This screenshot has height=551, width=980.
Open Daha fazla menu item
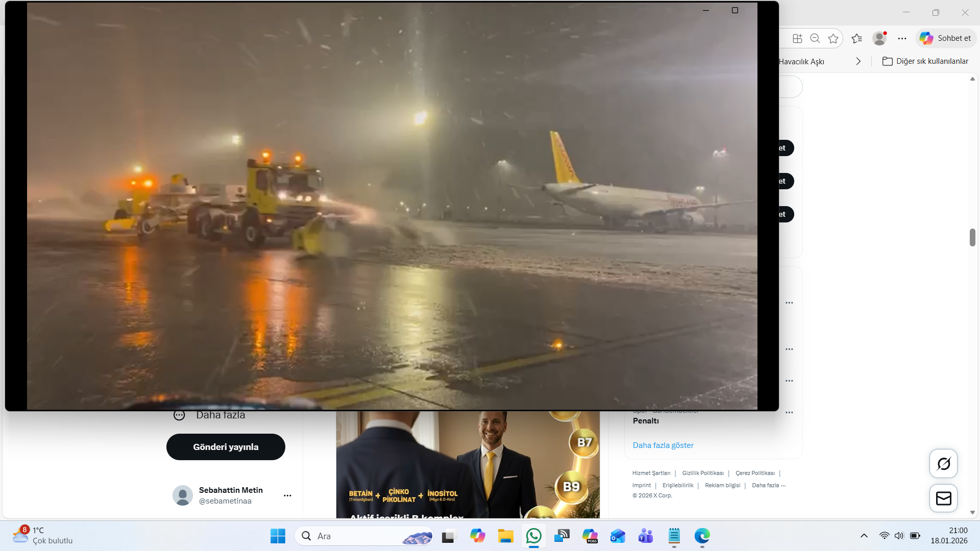[x=220, y=415]
